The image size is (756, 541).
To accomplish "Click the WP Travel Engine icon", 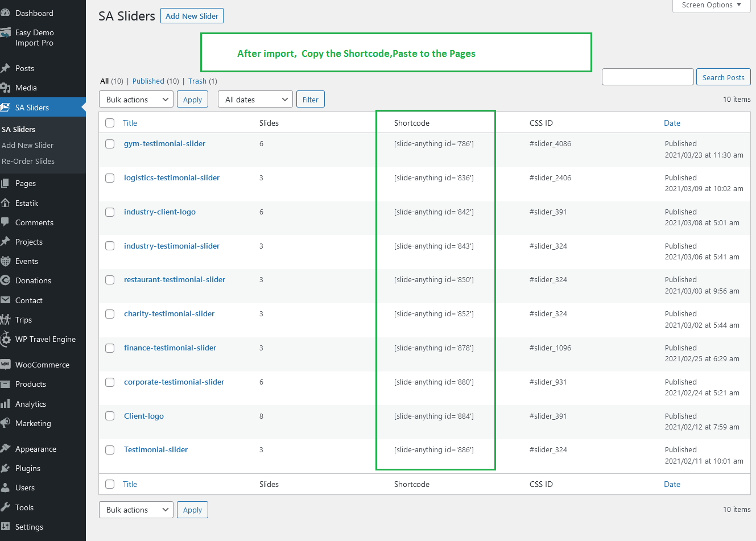I will [5, 339].
